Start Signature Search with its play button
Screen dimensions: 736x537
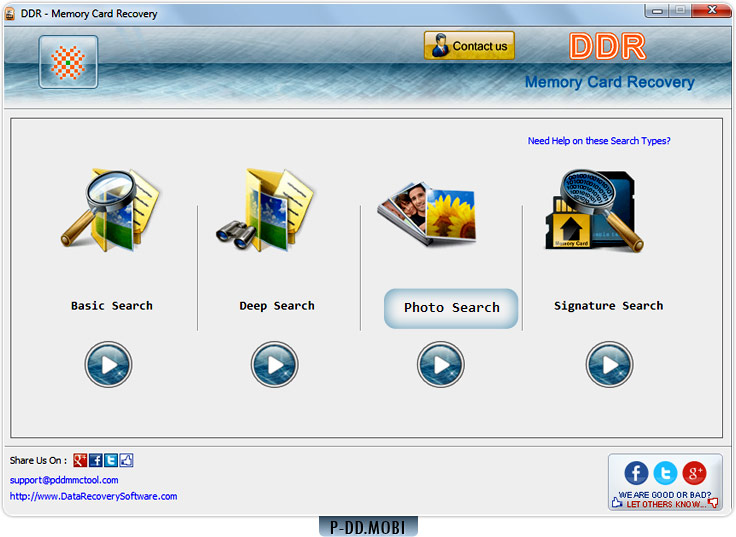[x=609, y=364]
